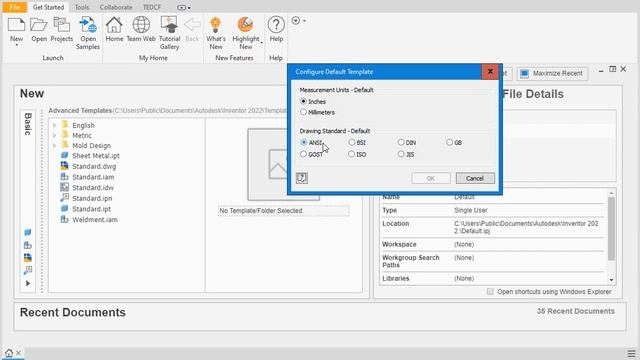
Task: Expand the Metric templates folder
Action: pyautogui.click(x=54, y=135)
